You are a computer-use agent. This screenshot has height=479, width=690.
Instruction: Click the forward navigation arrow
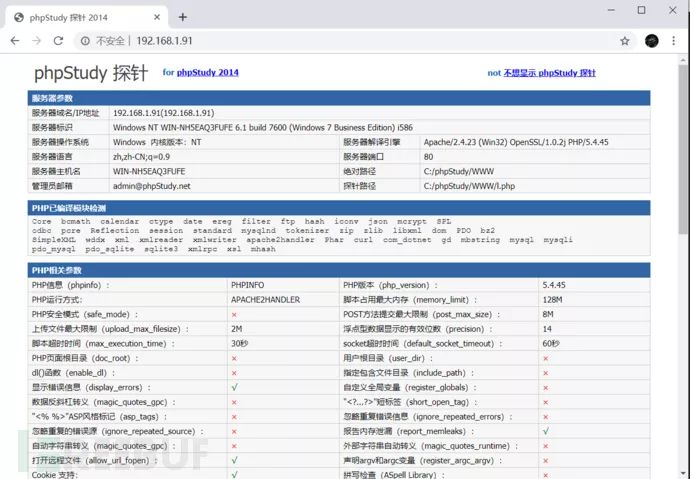[x=37, y=41]
